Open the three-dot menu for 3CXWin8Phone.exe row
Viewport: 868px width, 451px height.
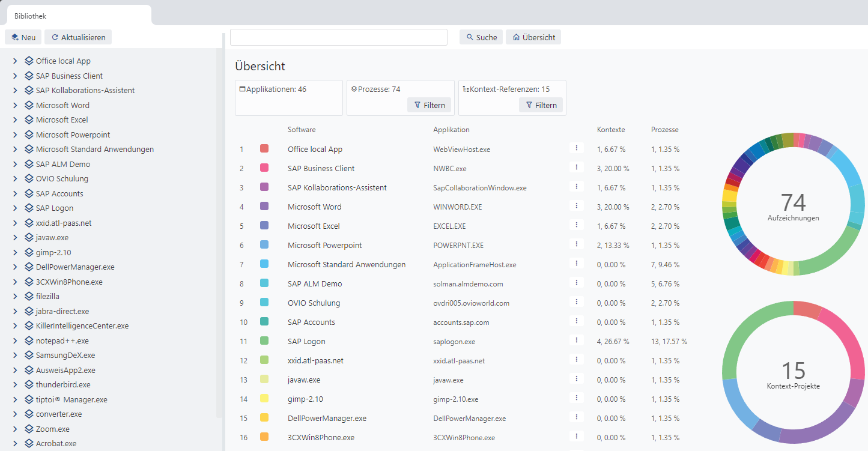576,436
